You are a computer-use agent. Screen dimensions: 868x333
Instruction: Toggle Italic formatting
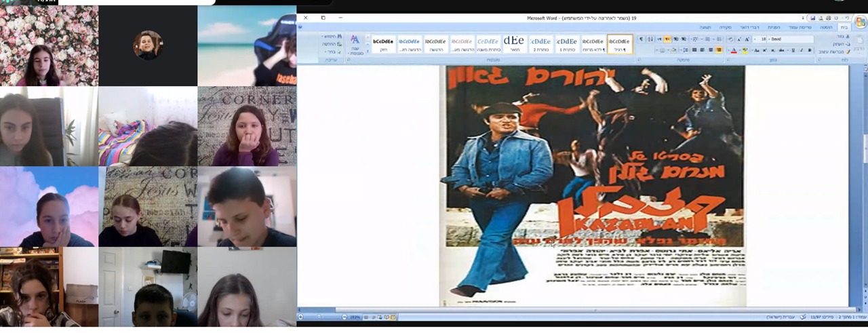click(802, 50)
